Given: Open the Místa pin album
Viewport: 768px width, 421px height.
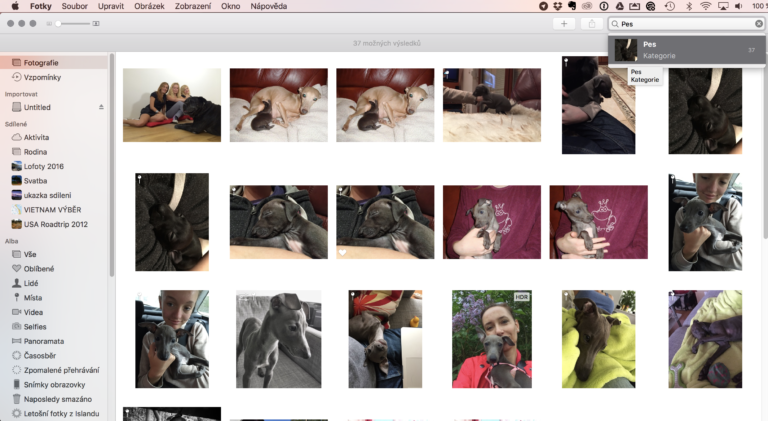Looking at the screenshot, I should pos(34,297).
